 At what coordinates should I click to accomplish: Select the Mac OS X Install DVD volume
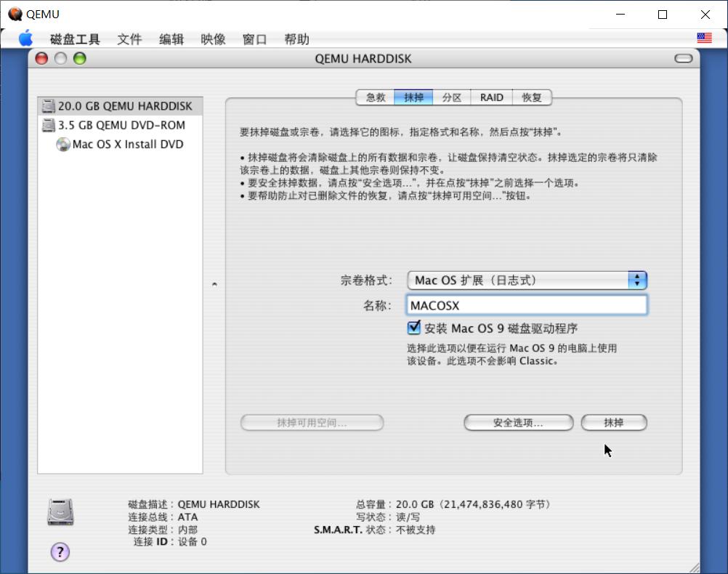[x=121, y=145]
